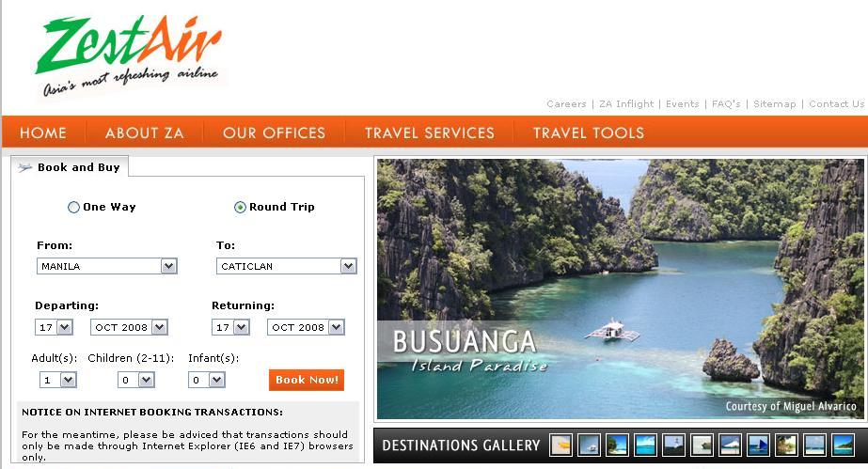Screen dimensions: 868x469
Task: Open the To CATICLAN dropdown
Action: point(286,266)
